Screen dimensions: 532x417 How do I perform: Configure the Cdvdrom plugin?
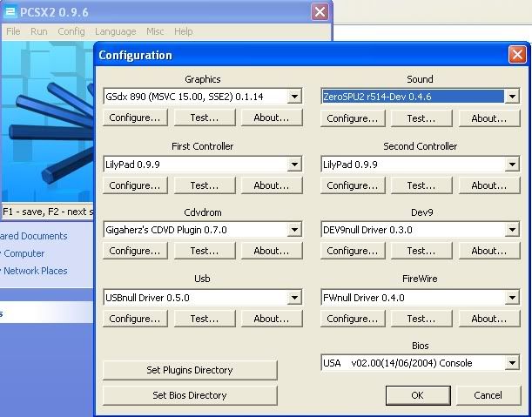pos(135,251)
